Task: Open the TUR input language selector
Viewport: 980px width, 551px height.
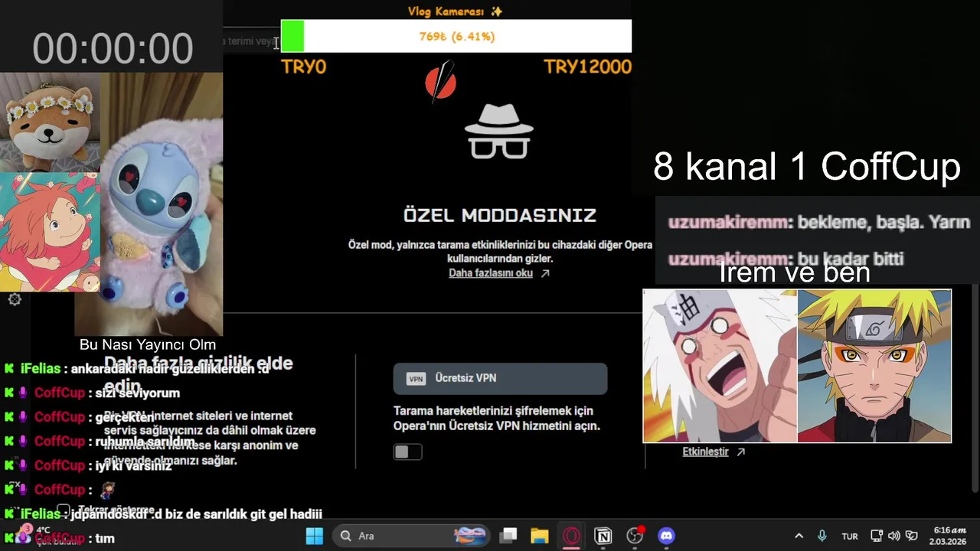Action: [x=850, y=536]
